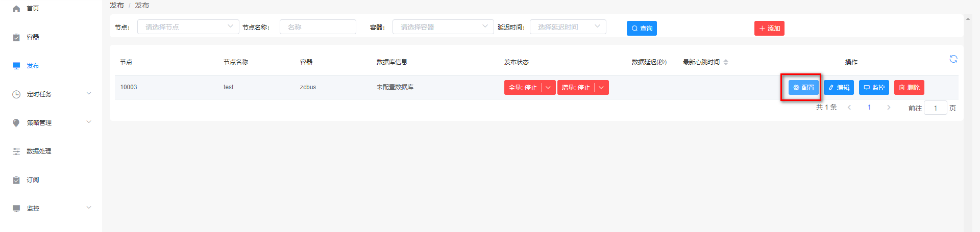Viewport: 980px width, 232px height.
Task: Click the home icon in the sidebar
Action: pos(16,9)
